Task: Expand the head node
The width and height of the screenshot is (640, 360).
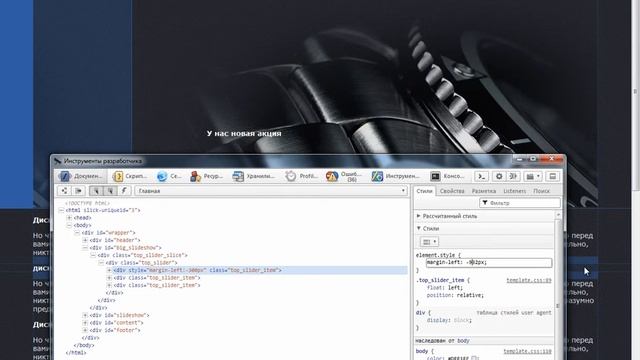Action: pos(69,218)
